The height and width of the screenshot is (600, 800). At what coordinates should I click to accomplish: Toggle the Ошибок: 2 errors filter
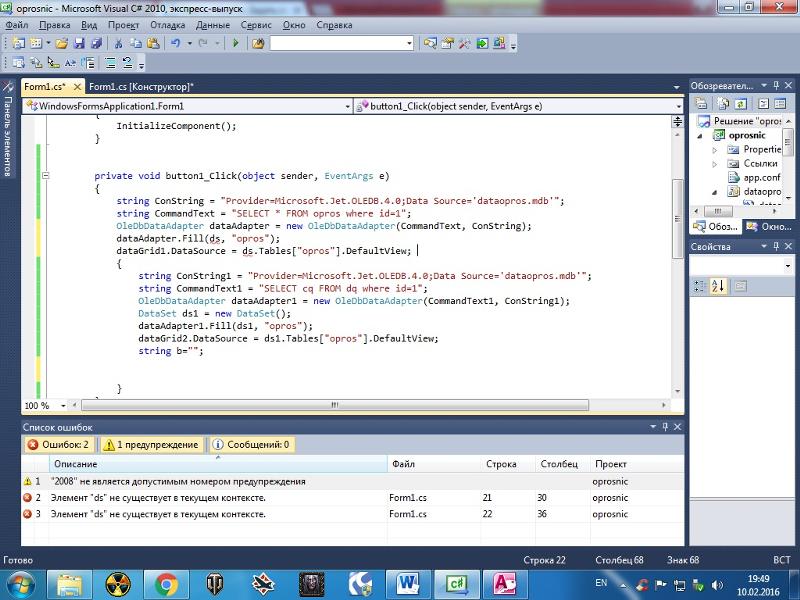tap(58, 445)
